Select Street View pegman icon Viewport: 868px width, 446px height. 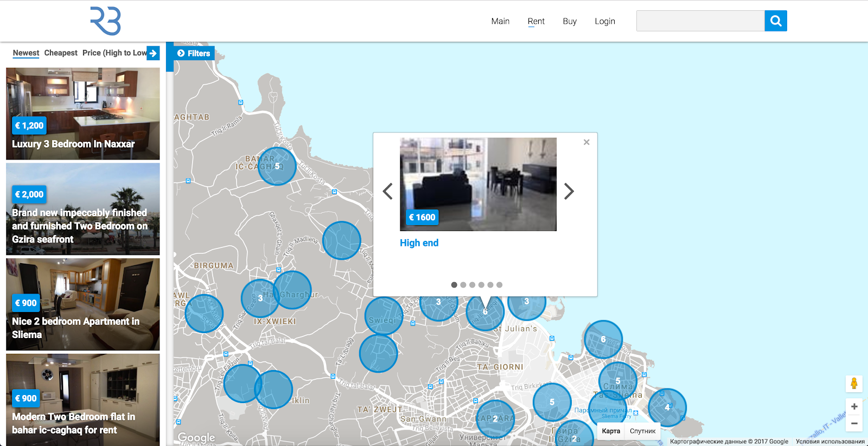(x=854, y=384)
